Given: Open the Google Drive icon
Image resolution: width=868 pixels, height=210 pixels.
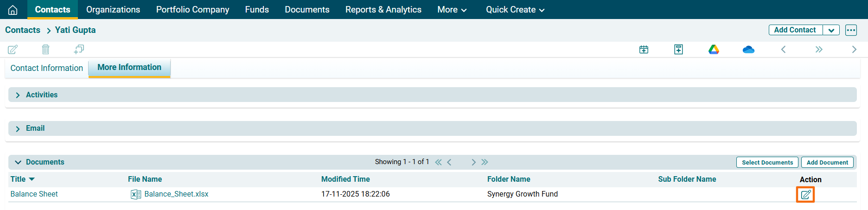Looking at the screenshot, I should point(714,49).
